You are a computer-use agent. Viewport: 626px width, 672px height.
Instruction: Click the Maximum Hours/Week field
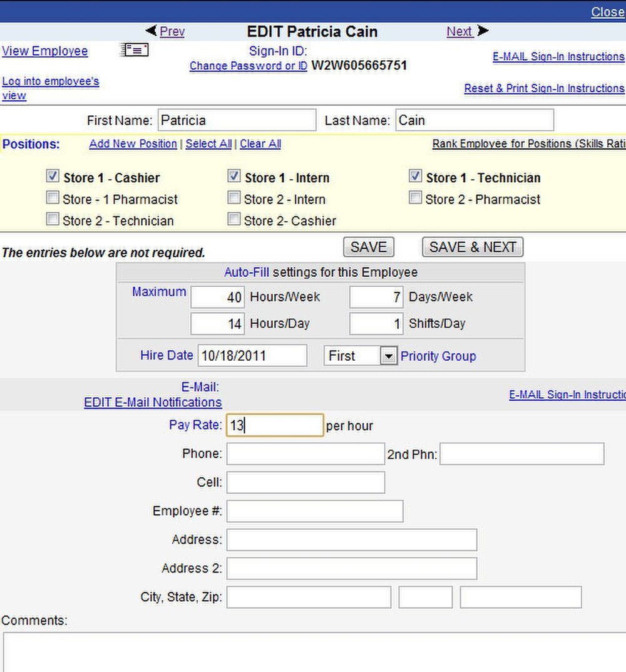218,297
